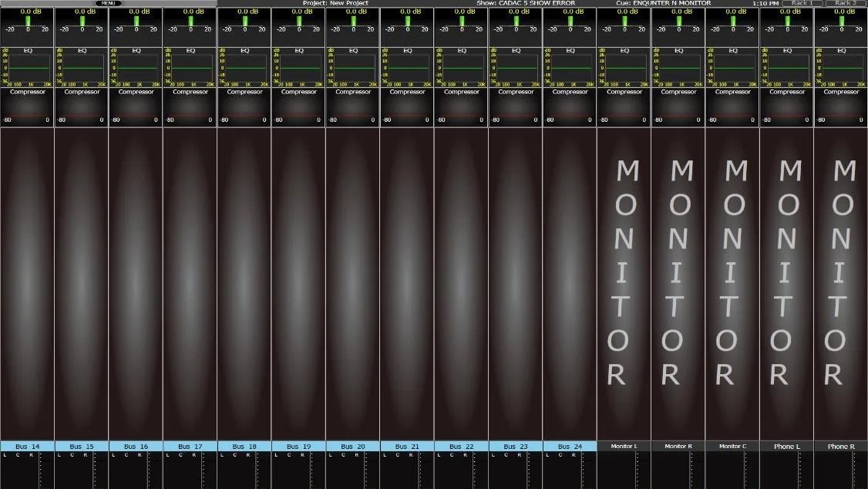Select the Monitor L channel label

click(x=624, y=446)
